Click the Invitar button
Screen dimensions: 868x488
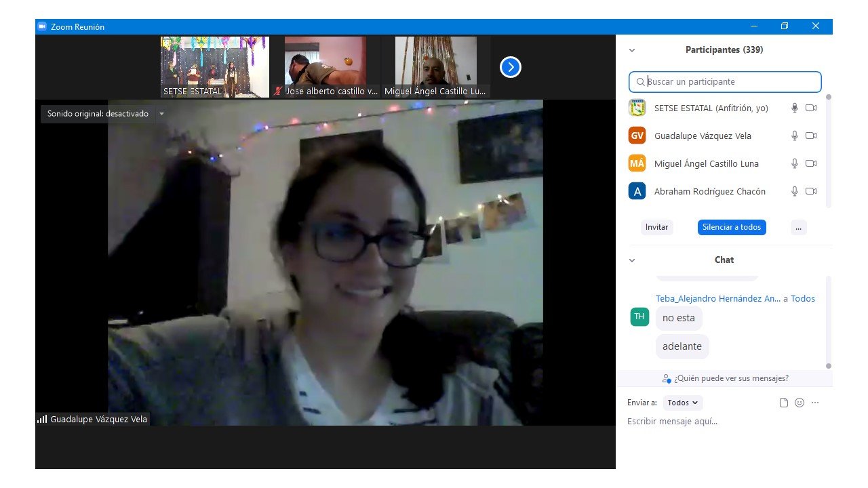click(x=656, y=227)
